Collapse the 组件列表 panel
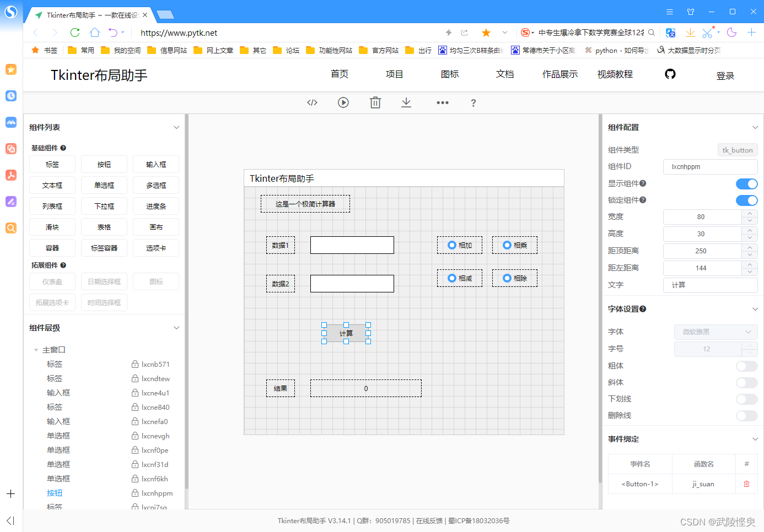764x532 pixels. pyautogui.click(x=176, y=127)
